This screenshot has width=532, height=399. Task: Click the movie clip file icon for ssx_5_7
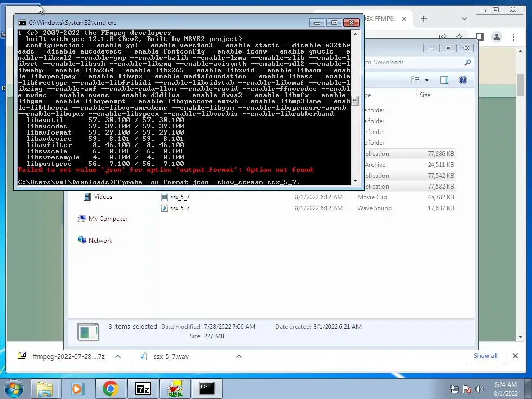click(164, 197)
